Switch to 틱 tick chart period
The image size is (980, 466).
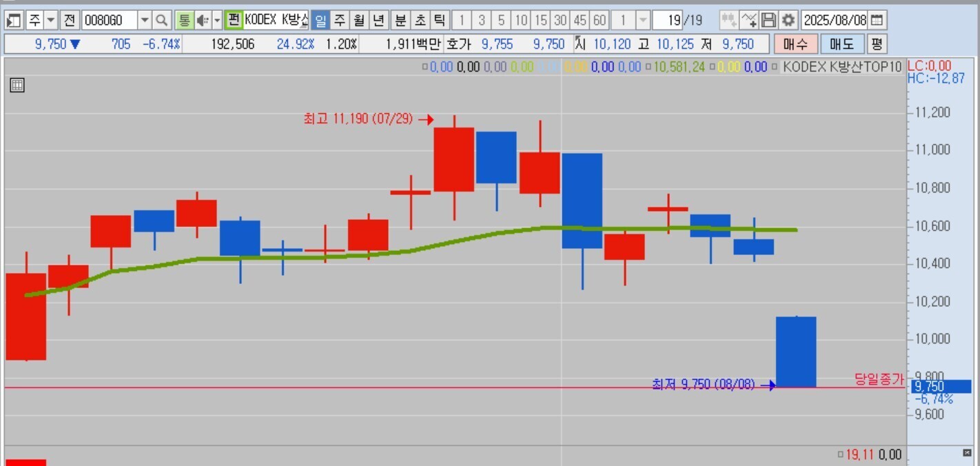(x=439, y=20)
